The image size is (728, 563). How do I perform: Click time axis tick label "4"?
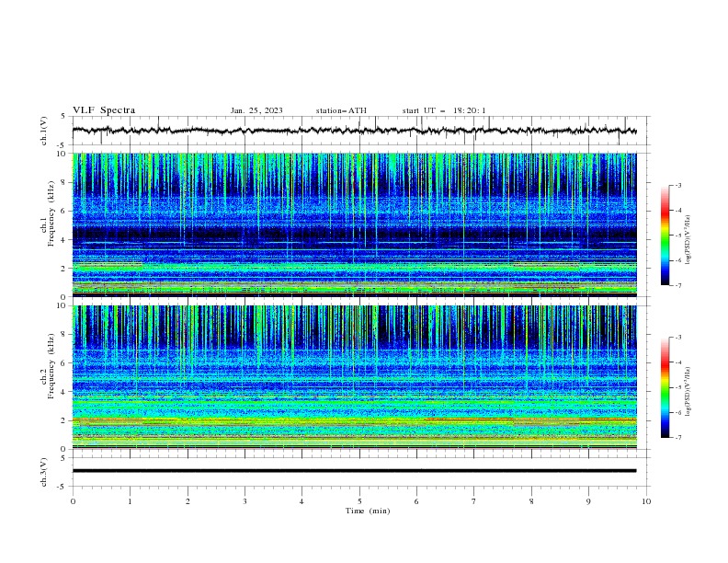tap(301, 501)
